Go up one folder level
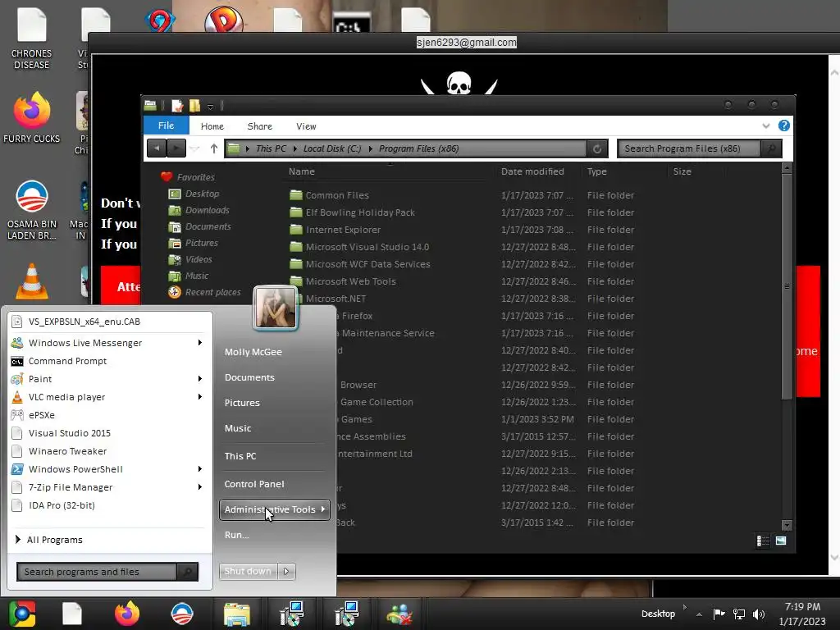This screenshot has width=840, height=630. pos(214,148)
